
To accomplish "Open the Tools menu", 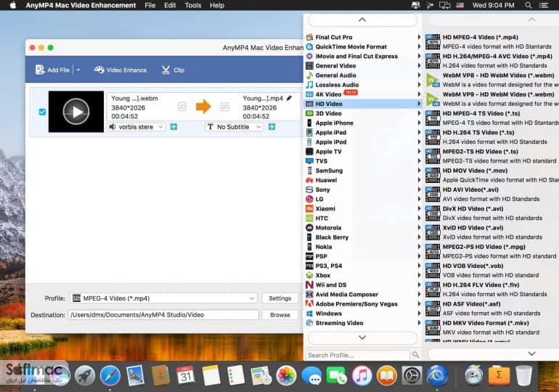I will click(193, 5).
